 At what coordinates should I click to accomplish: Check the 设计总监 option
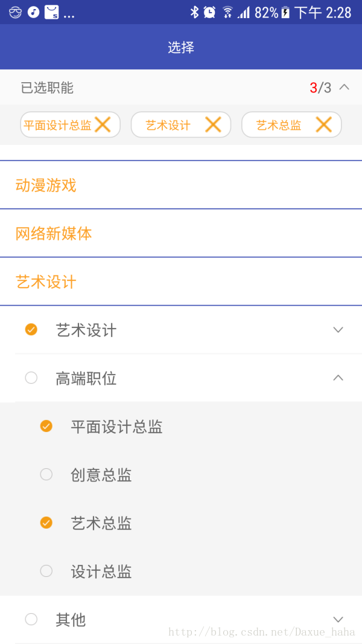(46, 571)
